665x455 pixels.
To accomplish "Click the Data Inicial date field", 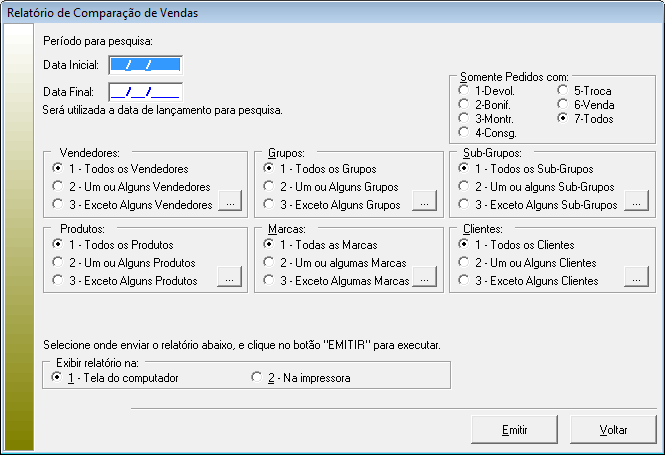I will click(x=145, y=65).
